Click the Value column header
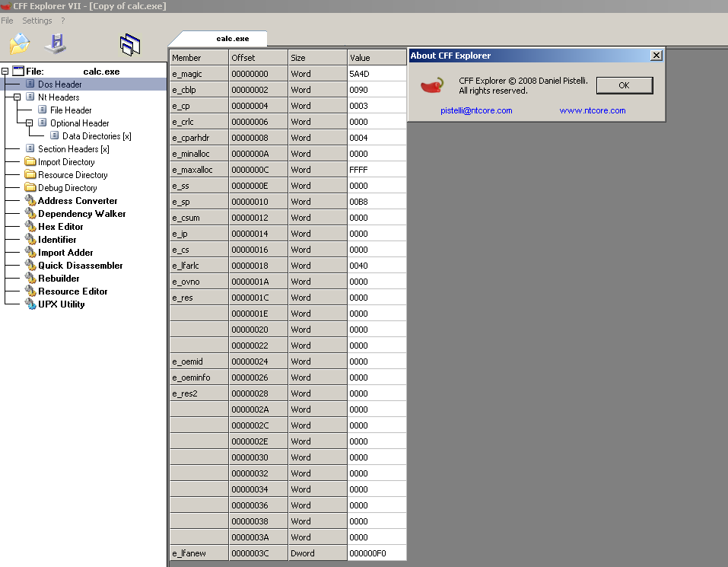This screenshot has height=567, width=728. coord(377,58)
